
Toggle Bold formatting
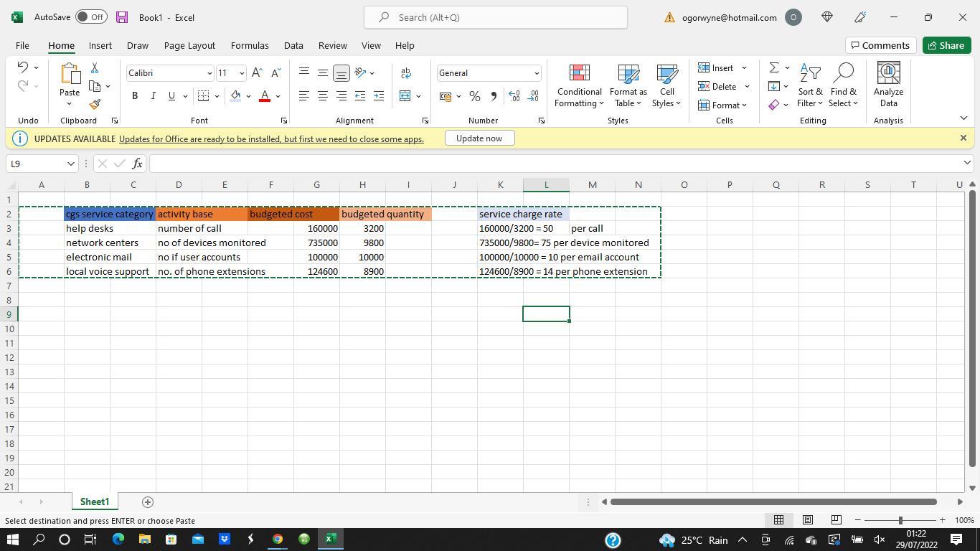(x=135, y=96)
